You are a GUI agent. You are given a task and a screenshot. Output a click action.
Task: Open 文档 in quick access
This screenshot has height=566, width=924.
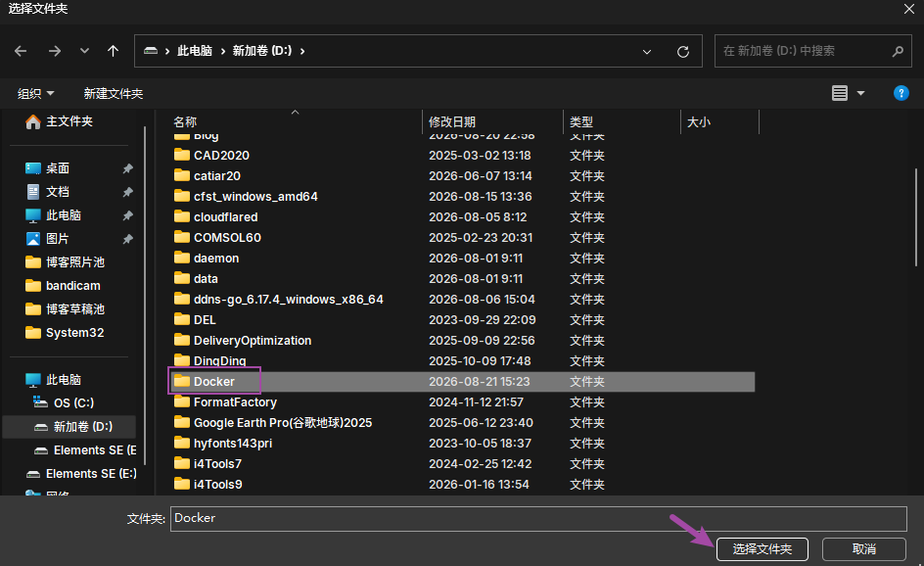[58, 192]
